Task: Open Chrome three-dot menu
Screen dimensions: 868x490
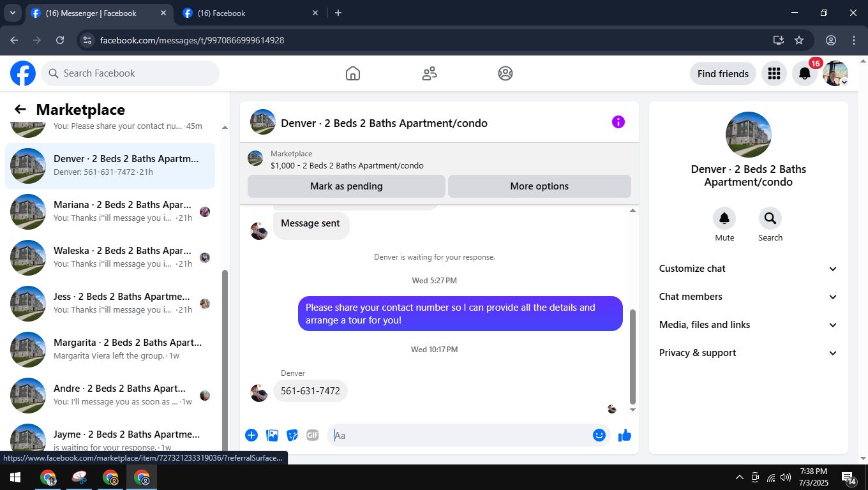Action: [x=854, y=40]
